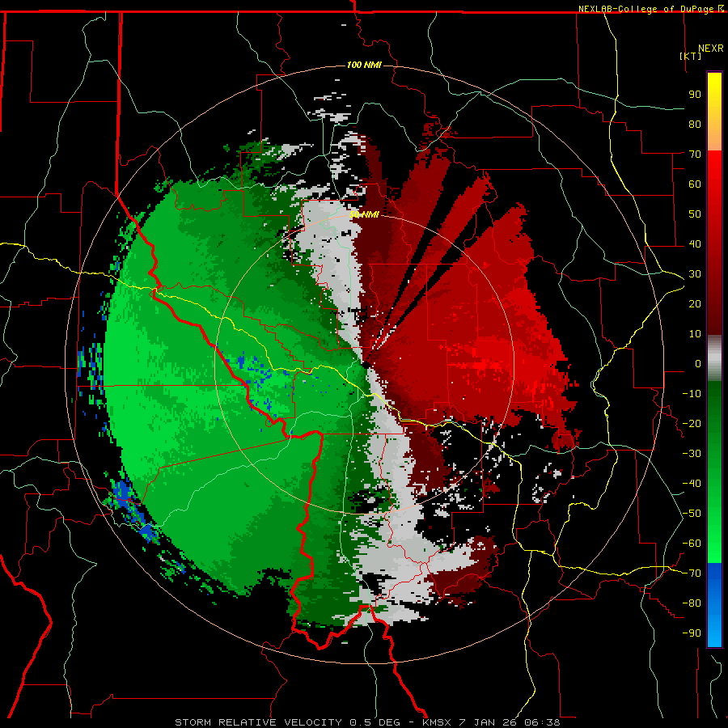Click the 10 value on the velocity scale
Screen dimensions: 728x728
point(695,334)
